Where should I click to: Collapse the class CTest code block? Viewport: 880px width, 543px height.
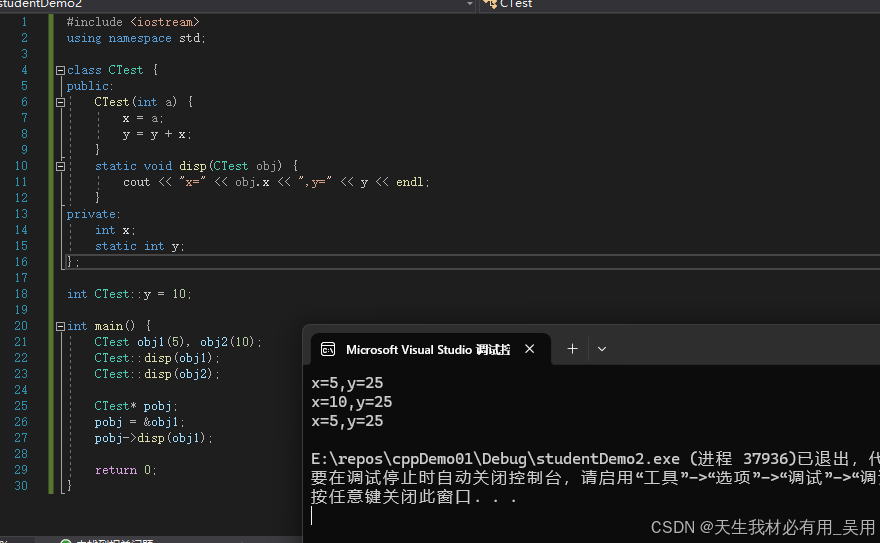[60, 70]
